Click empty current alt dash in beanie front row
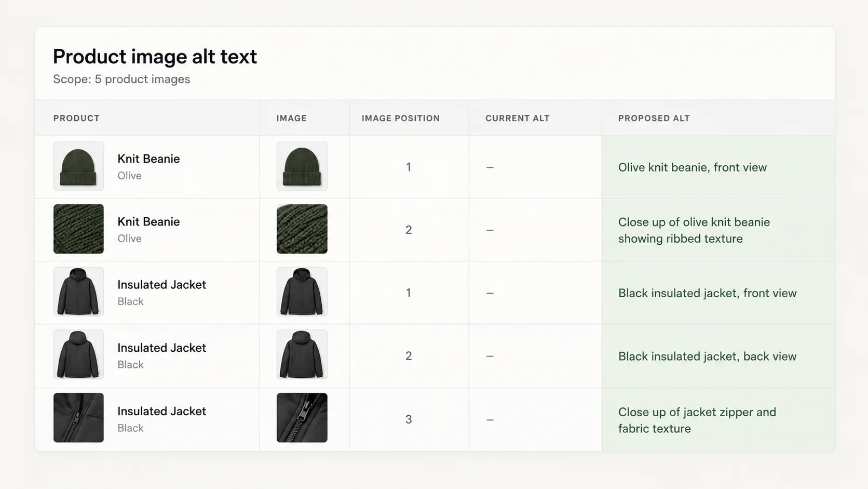This screenshot has width=868, height=489. [490, 167]
